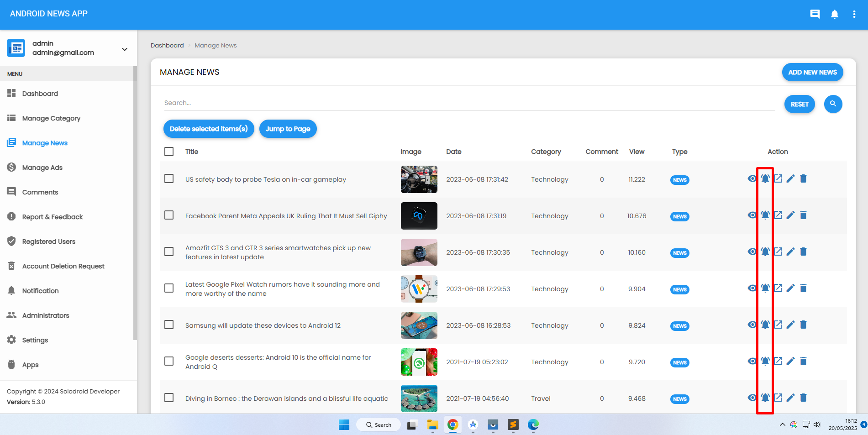Open Manage Category in sidebar

(51, 118)
